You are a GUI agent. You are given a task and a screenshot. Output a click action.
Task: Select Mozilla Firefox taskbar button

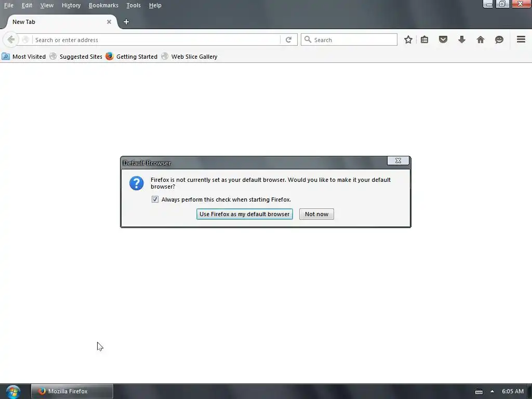(72, 391)
